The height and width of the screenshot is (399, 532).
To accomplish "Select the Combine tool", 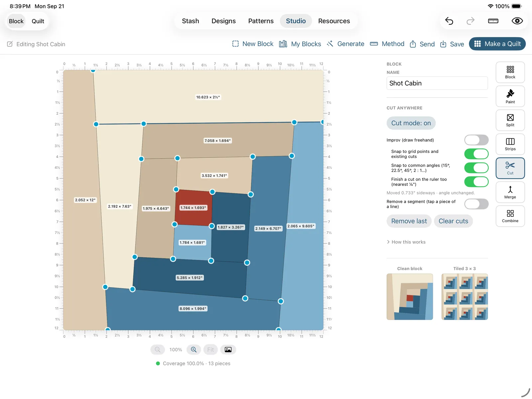I will pyautogui.click(x=510, y=216).
